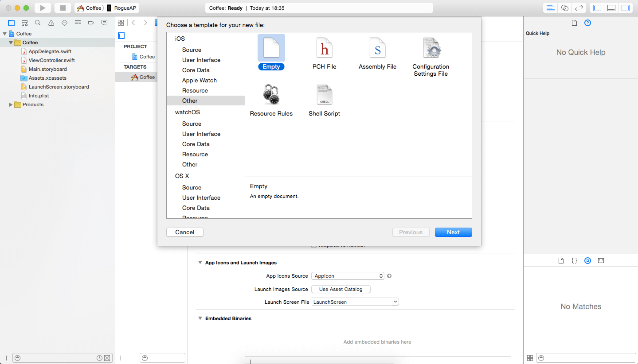Stop the running task with Stop button

click(63, 8)
